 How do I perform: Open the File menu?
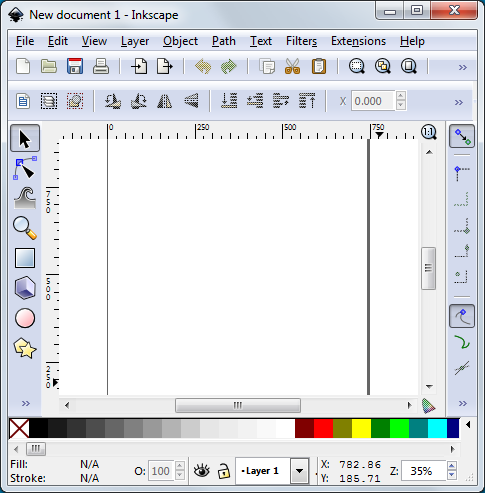[x=25, y=41]
